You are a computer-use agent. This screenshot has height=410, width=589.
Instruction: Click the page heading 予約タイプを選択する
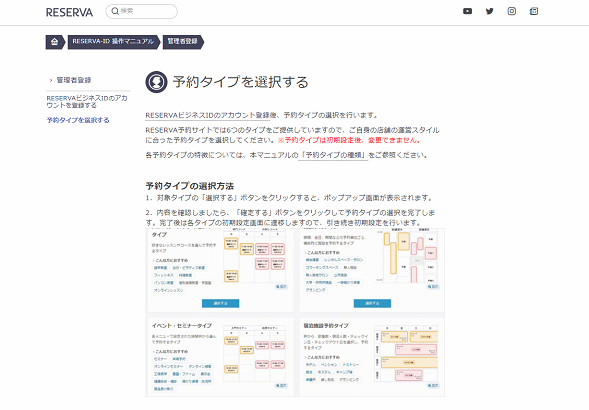click(240, 82)
